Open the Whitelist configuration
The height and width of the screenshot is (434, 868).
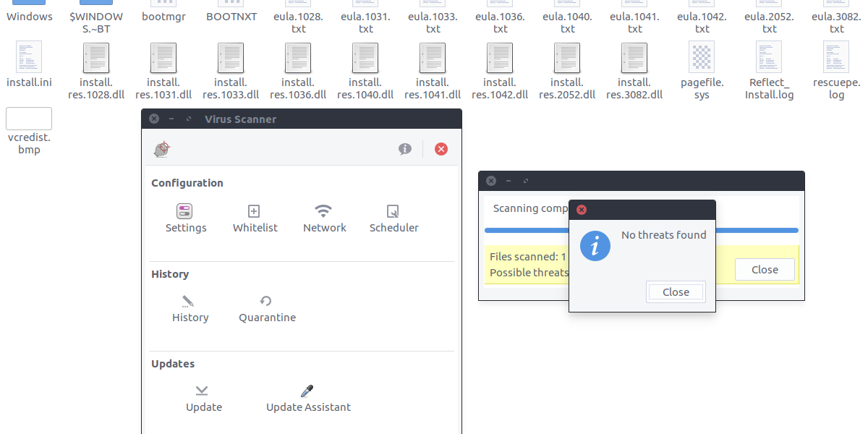255,219
